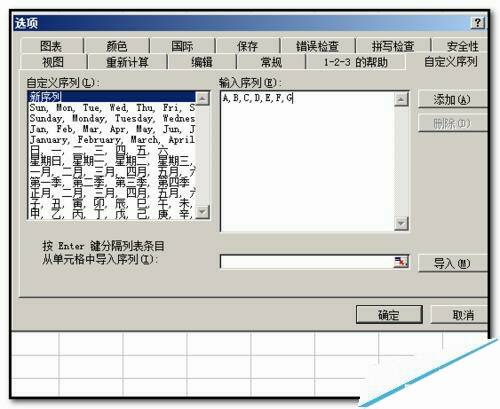Select the 拼写检查 tab

pos(393,46)
